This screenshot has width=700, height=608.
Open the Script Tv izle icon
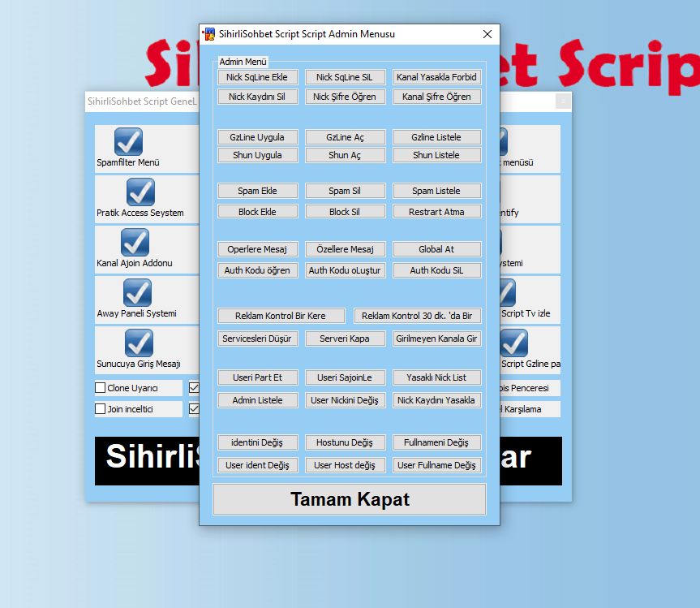[x=506, y=293]
